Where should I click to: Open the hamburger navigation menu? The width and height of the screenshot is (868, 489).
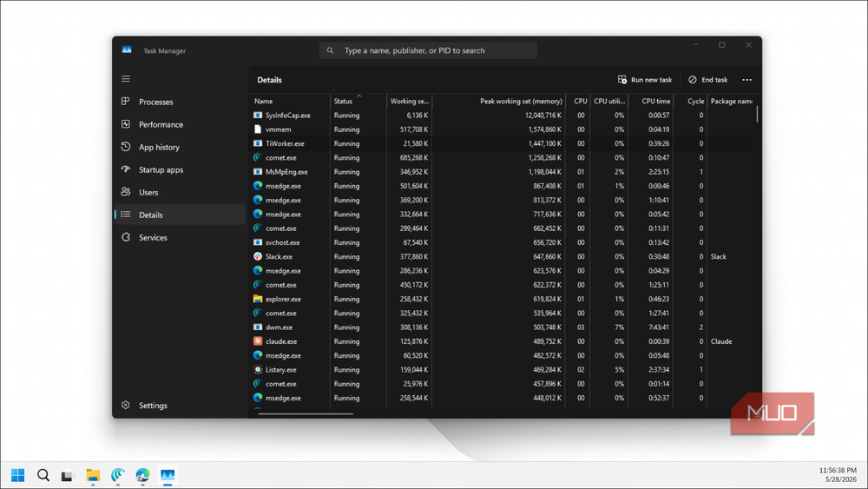[x=126, y=79]
